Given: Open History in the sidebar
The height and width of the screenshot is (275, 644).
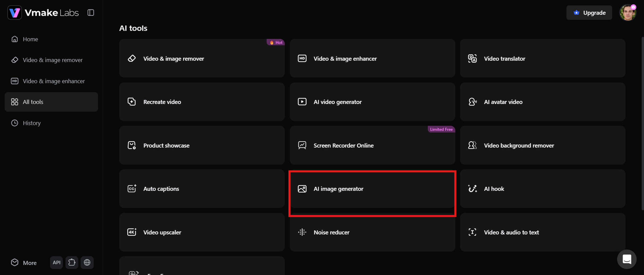Looking at the screenshot, I should tap(51, 123).
